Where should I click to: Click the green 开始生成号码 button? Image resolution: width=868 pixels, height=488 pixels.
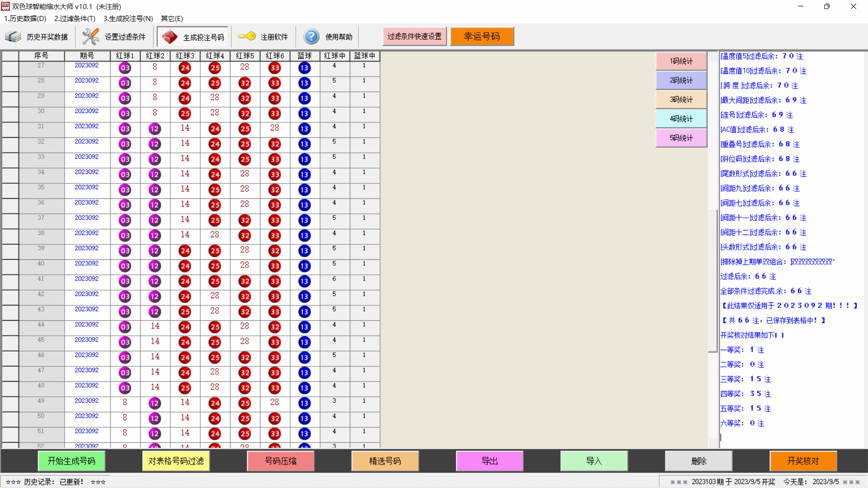click(x=71, y=461)
